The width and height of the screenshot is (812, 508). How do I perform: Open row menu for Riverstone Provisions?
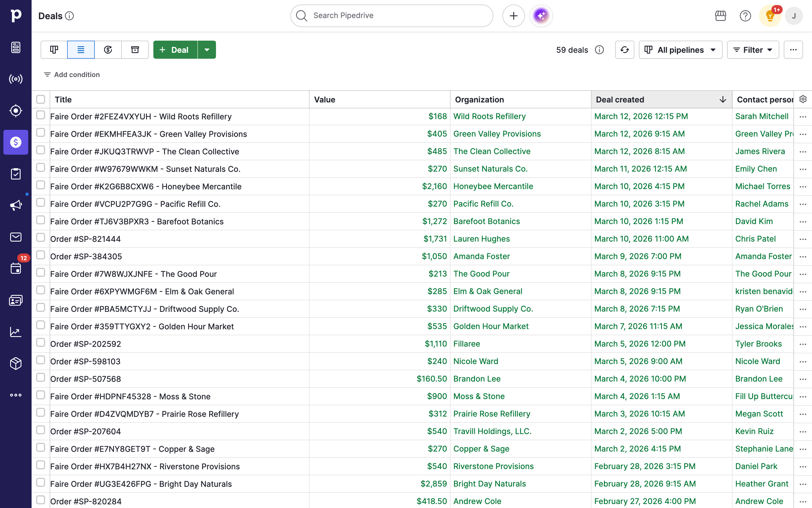tap(803, 466)
